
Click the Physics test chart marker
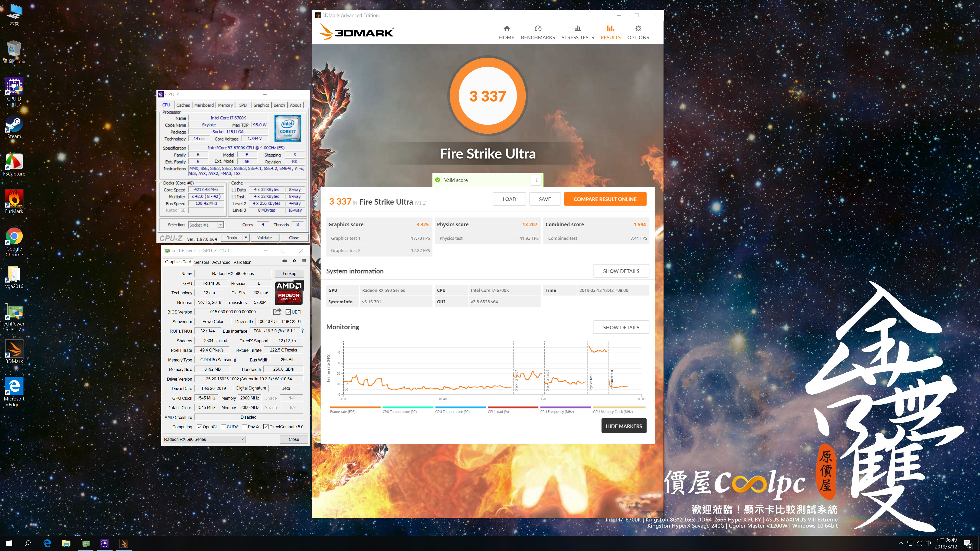591,383
